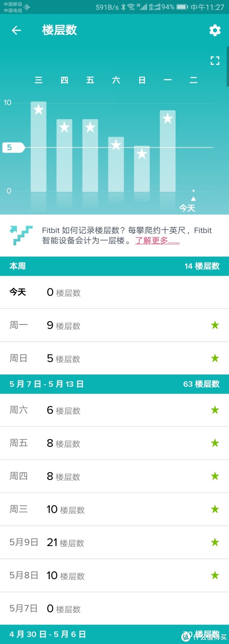Tap the star on Wednesday's bar (三)
The width and height of the screenshot is (229, 644).
(39, 110)
